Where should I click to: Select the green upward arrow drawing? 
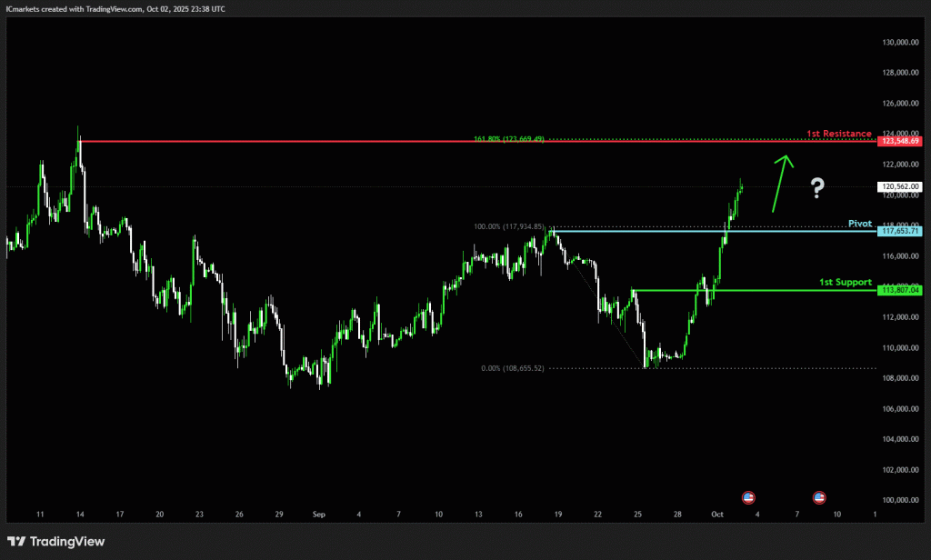point(782,184)
